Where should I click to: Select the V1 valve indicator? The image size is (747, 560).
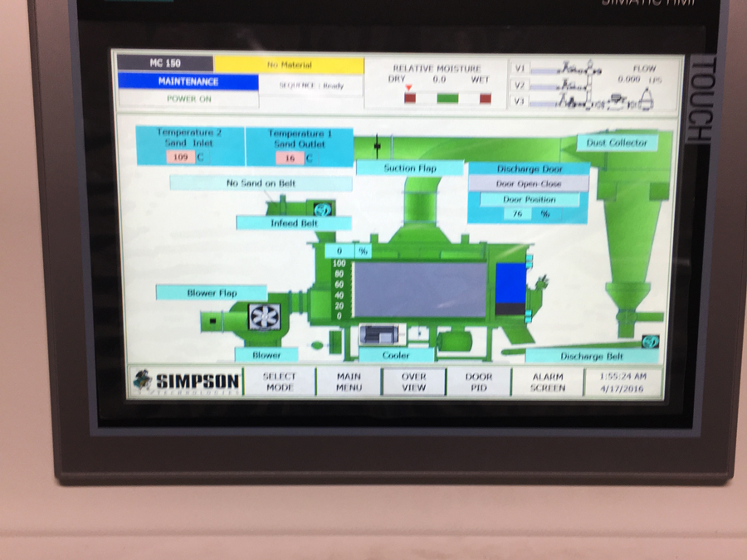pos(520,69)
